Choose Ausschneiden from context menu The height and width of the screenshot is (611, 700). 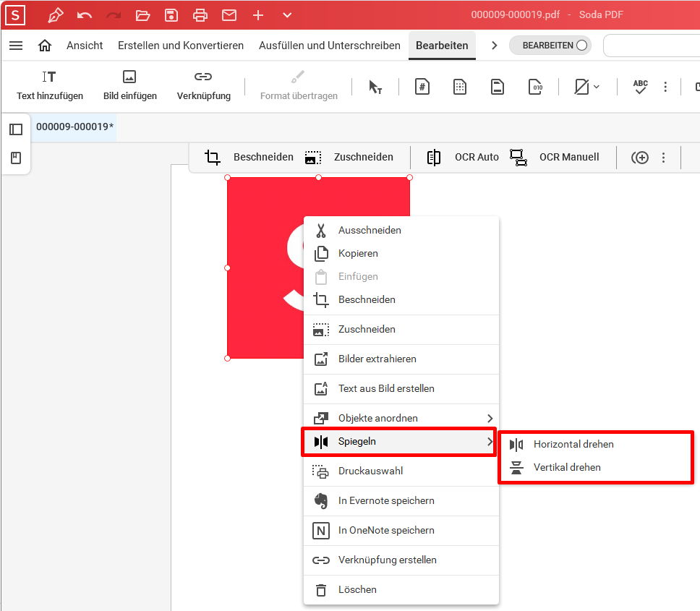coord(401,230)
